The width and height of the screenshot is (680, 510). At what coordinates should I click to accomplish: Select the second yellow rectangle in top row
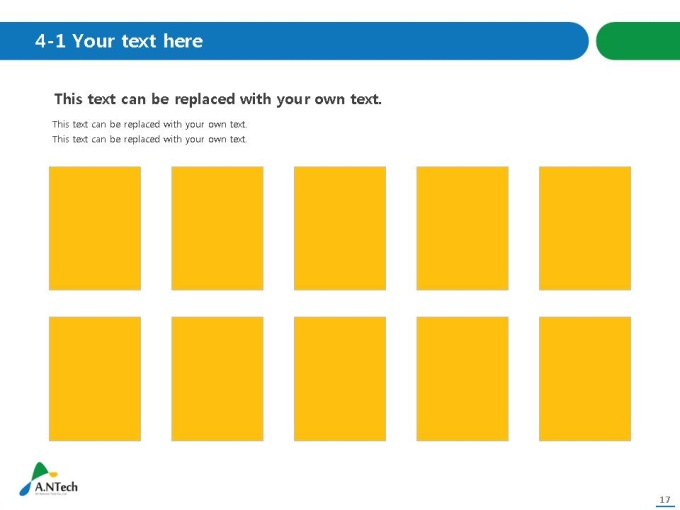click(x=217, y=228)
